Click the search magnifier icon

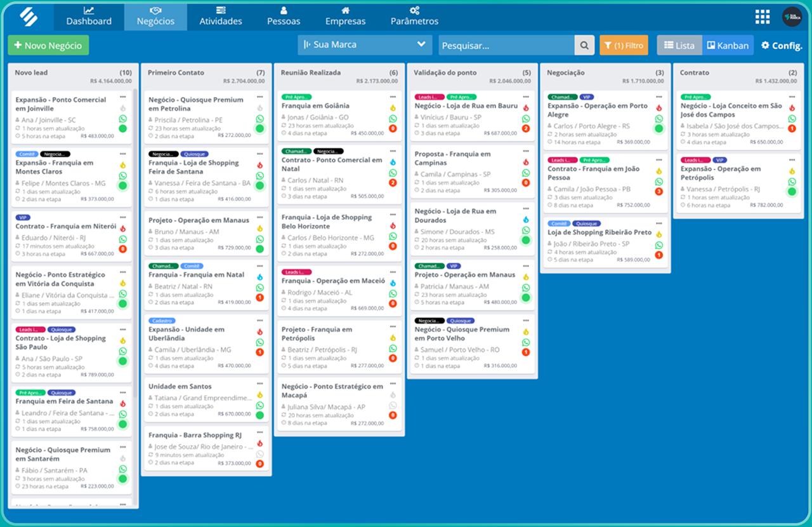click(x=584, y=45)
